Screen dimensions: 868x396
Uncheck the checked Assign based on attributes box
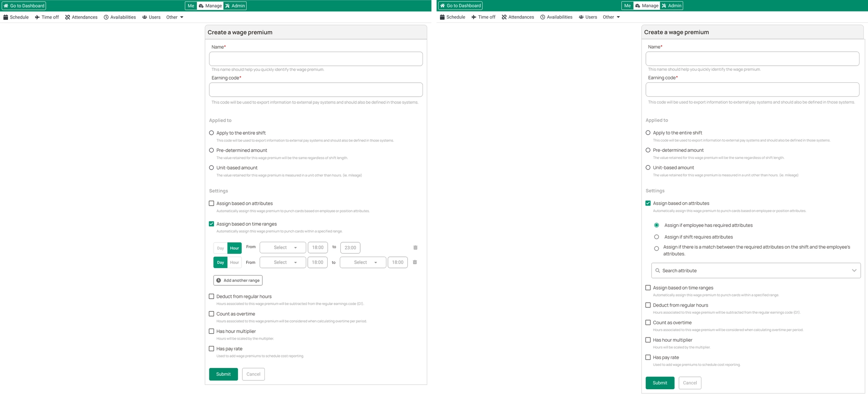pos(648,204)
